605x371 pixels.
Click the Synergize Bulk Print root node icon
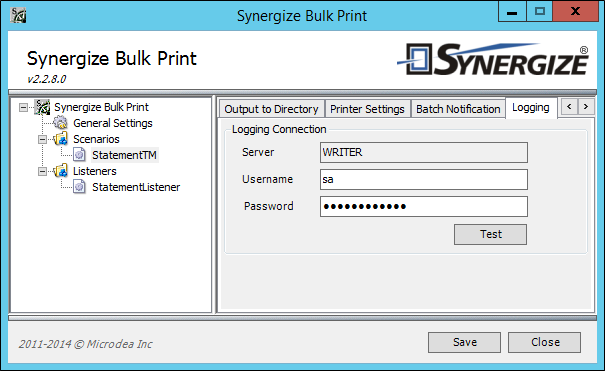coord(42,107)
